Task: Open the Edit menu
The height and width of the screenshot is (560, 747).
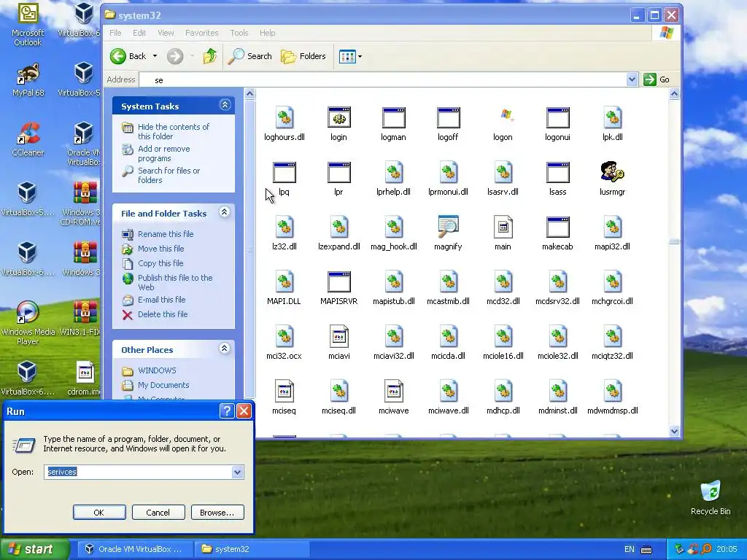Action: point(139,33)
